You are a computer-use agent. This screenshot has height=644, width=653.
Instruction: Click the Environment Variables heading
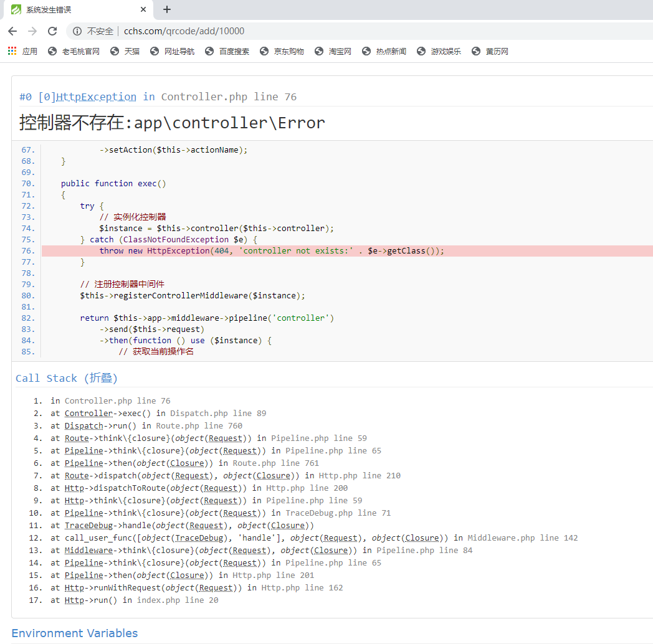coord(75,633)
